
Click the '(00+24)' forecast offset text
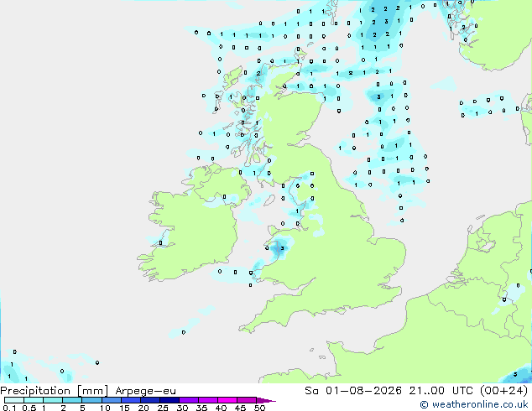503,391
